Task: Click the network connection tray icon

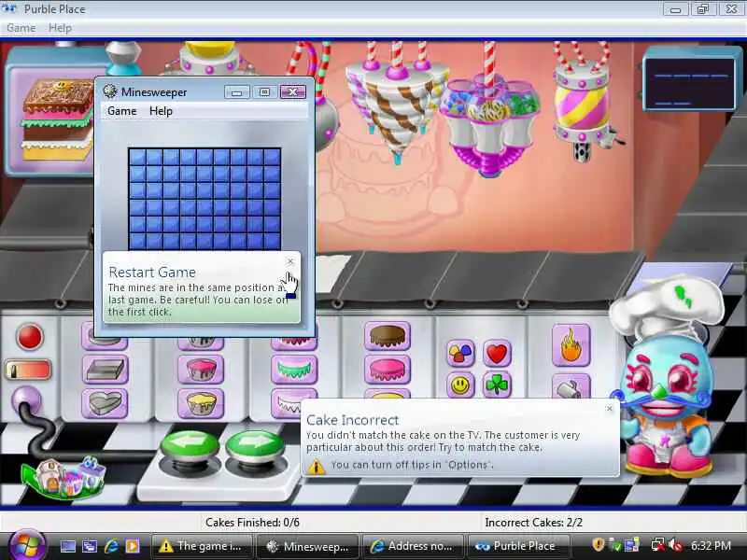Action: [x=658, y=545]
